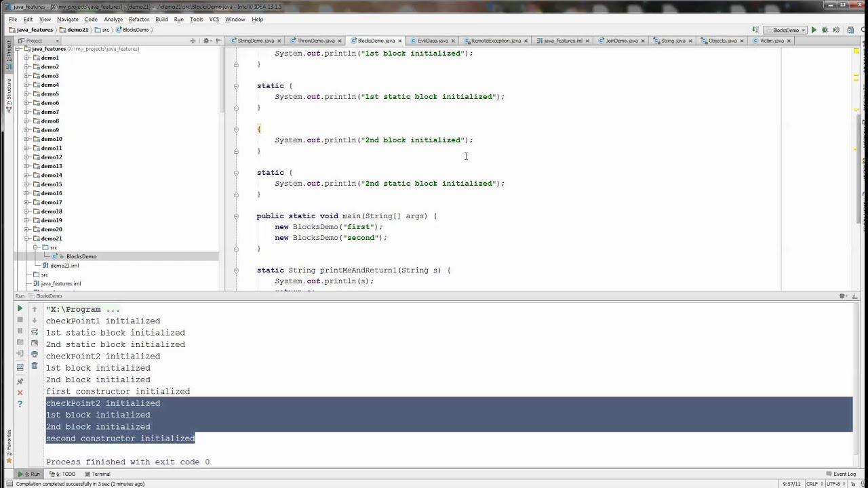Run BlocksDemo with coverage icon

[x=836, y=30]
